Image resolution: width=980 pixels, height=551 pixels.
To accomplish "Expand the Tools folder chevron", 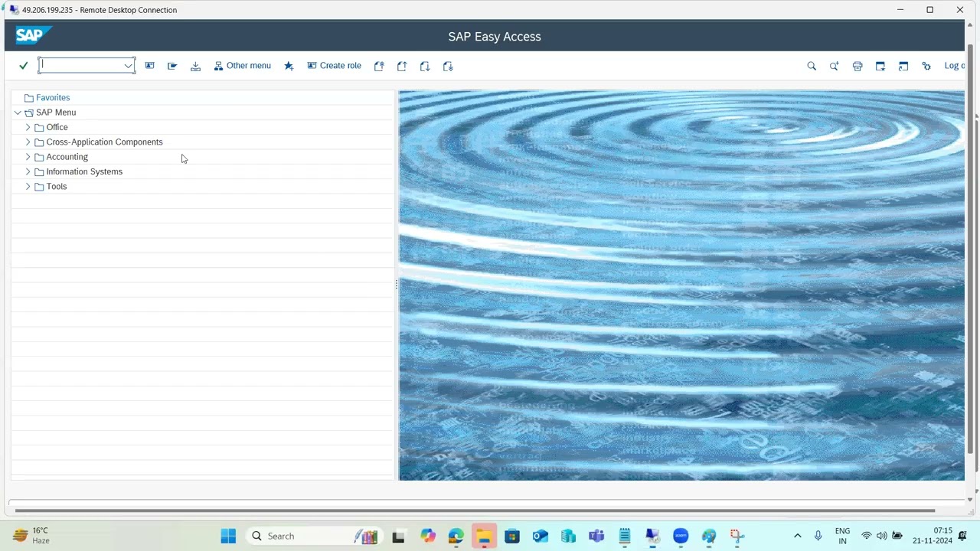I will [28, 187].
